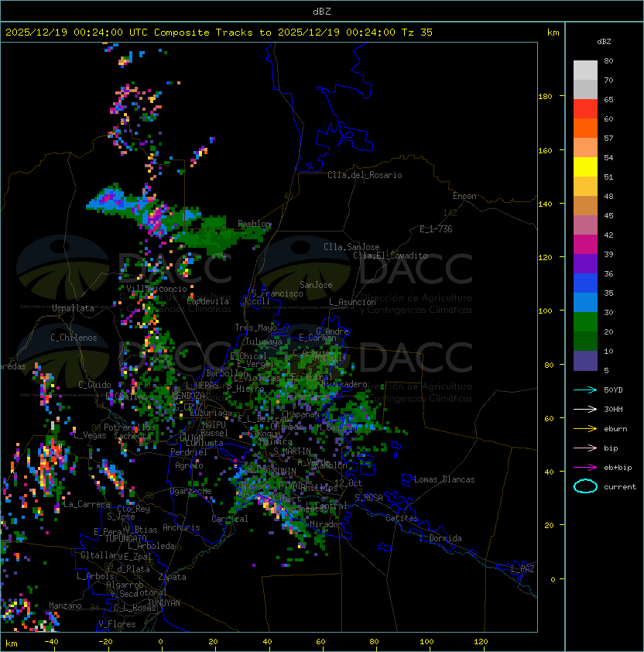This screenshot has height=652, width=644.
Task: Click the 'Anchoris' map label
Action: [x=181, y=527]
